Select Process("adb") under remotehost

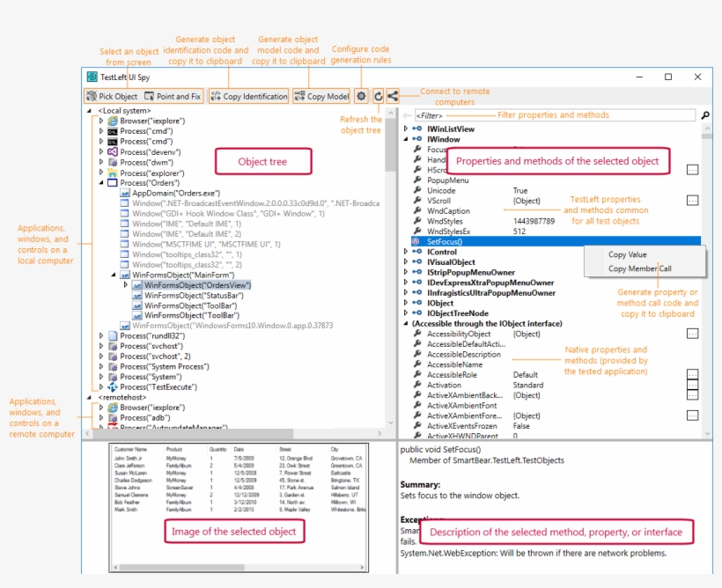[144, 417]
